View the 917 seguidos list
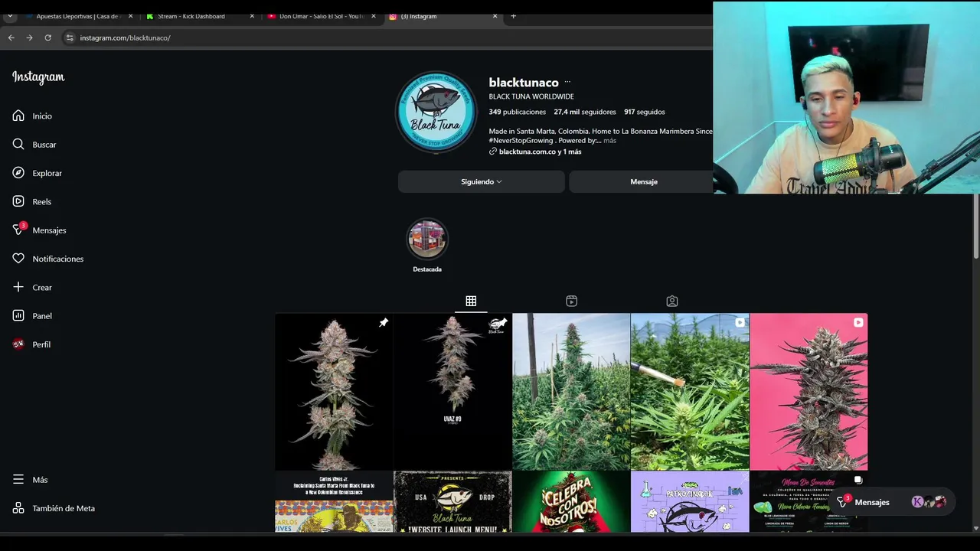The image size is (980, 551). click(645, 112)
